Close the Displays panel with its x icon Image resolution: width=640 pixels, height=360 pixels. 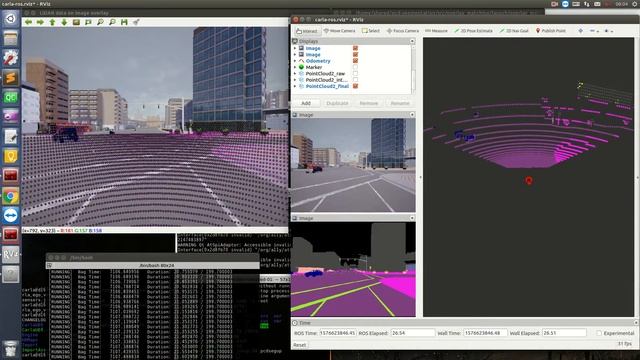412,41
